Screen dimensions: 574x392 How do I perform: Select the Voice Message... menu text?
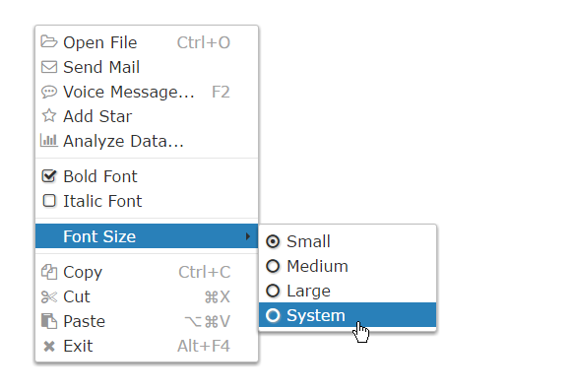tap(129, 92)
